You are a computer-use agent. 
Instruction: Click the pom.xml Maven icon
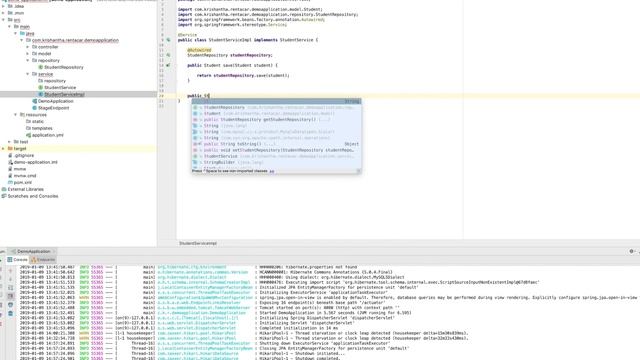coord(10,182)
